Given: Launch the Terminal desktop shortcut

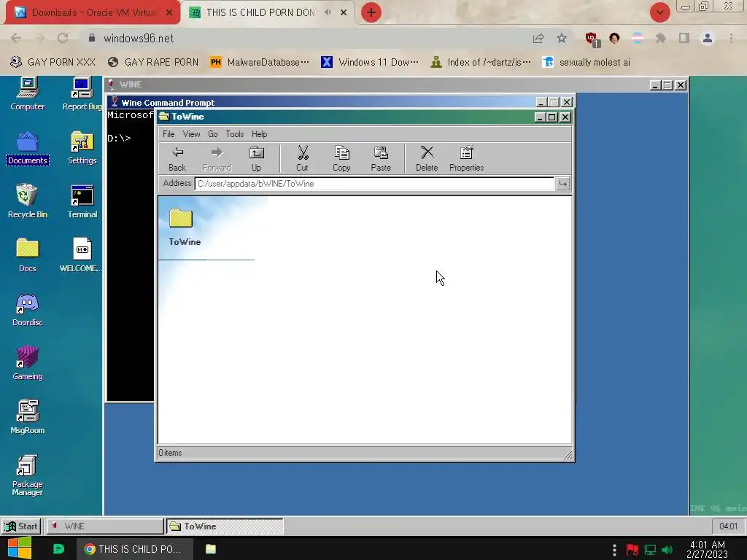Looking at the screenshot, I should tap(82, 202).
